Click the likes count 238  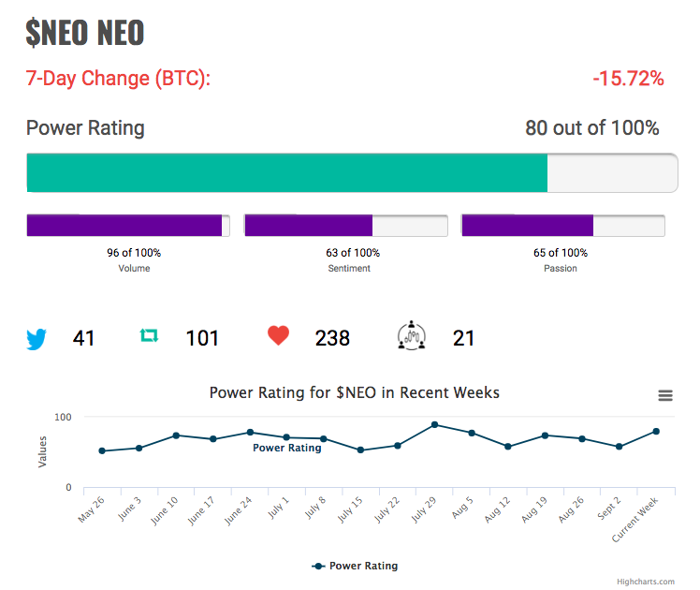[332, 338]
